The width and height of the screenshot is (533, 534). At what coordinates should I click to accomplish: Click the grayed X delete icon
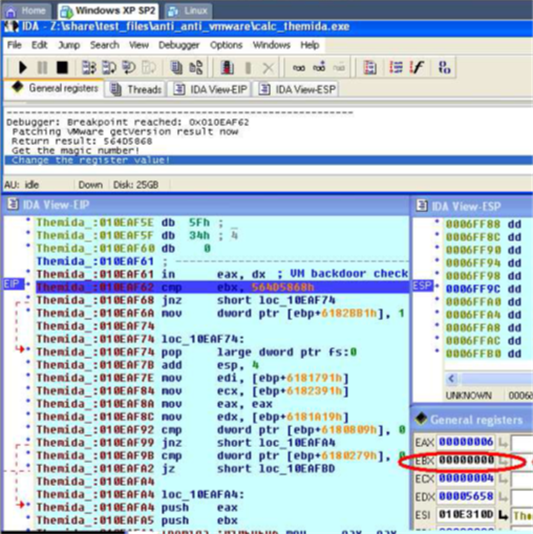pos(268,68)
